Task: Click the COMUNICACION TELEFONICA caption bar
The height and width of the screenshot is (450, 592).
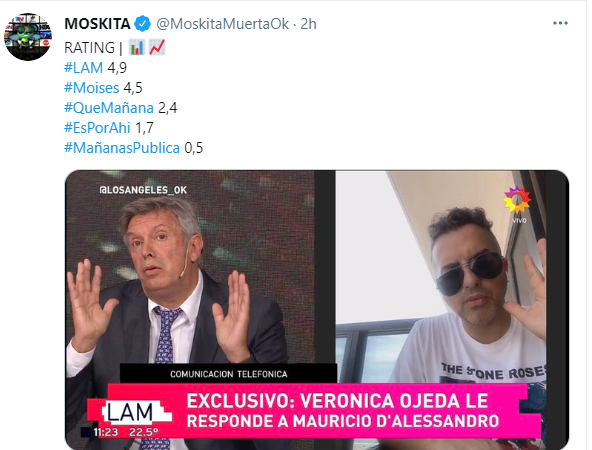Action: pos(228,374)
